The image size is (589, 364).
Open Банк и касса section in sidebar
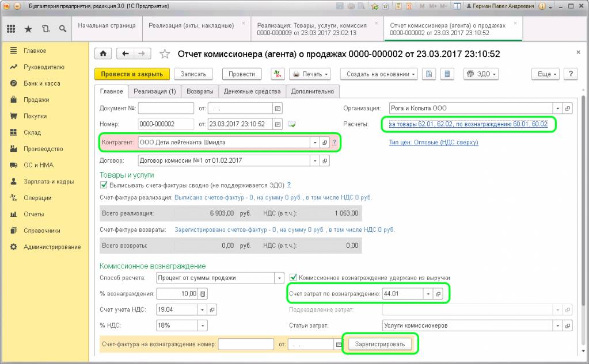point(41,83)
